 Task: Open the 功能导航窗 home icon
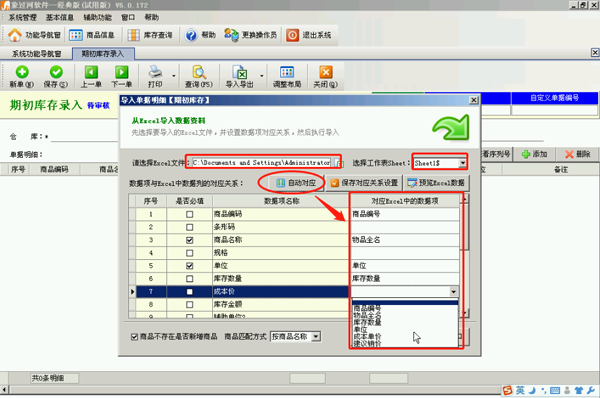click(15, 35)
